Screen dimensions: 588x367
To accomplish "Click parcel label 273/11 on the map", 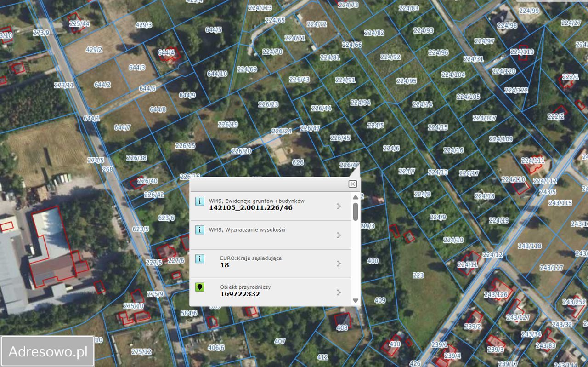I will (64, 85).
